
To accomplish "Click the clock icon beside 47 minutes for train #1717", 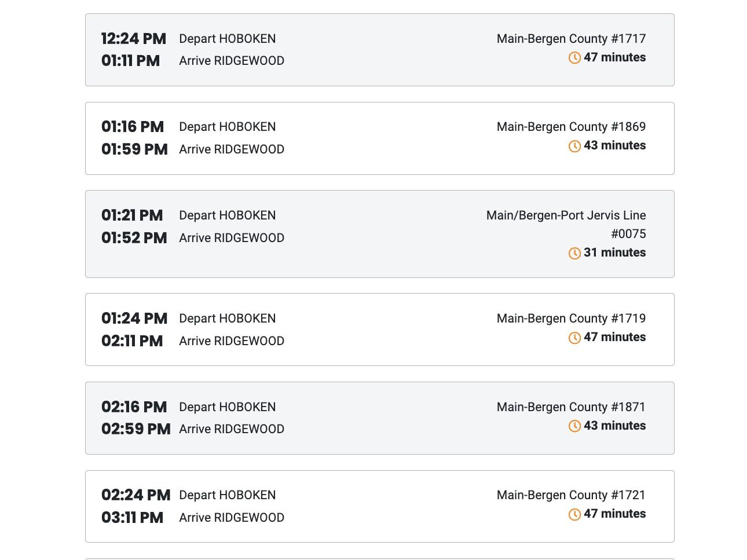I will pos(574,58).
